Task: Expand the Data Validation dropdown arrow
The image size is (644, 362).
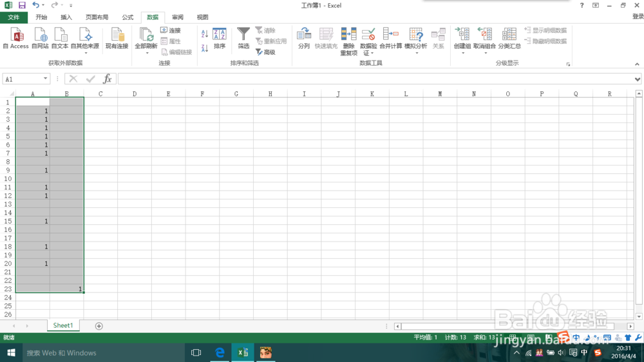Action: click(372, 53)
